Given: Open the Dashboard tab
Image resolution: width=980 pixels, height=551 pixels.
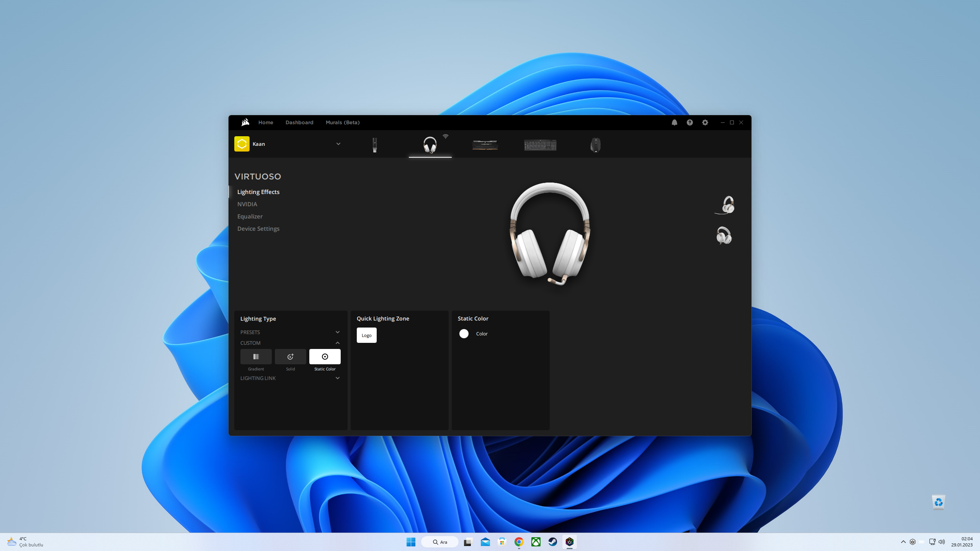Looking at the screenshot, I should coord(299,122).
